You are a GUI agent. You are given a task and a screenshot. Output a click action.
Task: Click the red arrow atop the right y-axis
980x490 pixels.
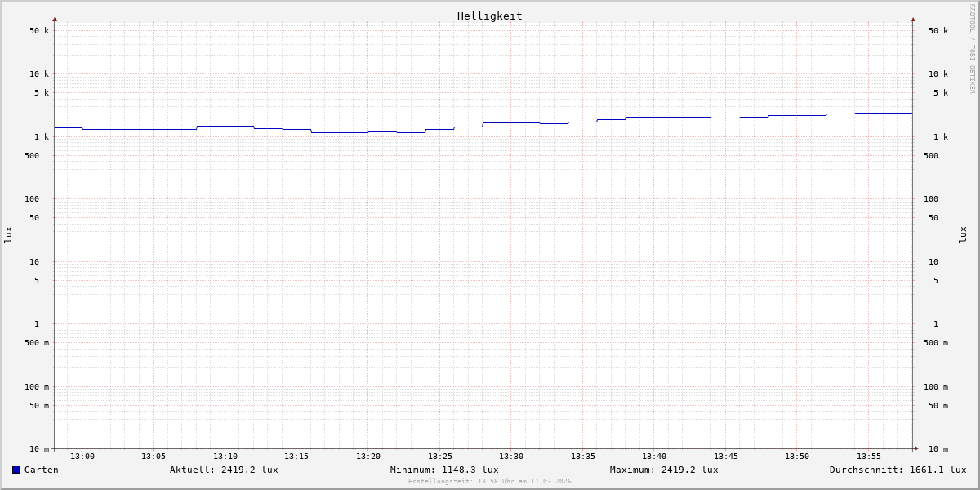pos(913,19)
